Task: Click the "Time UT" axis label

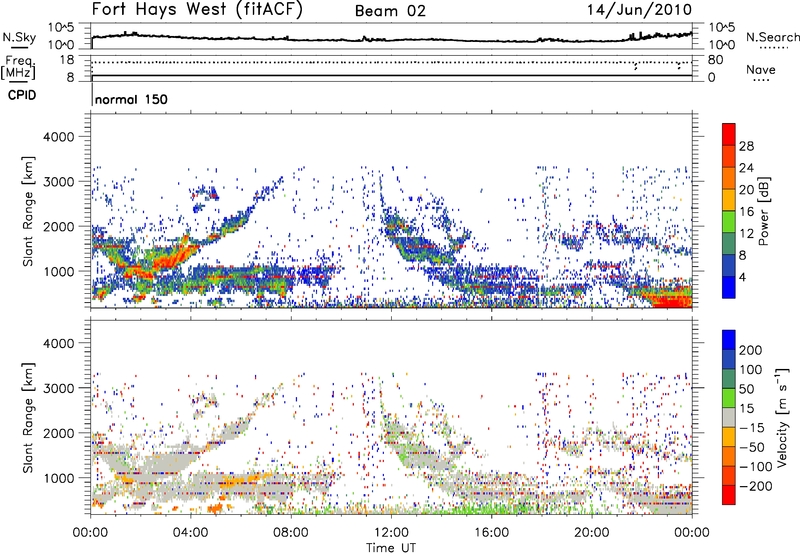Action: click(x=391, y=547)
